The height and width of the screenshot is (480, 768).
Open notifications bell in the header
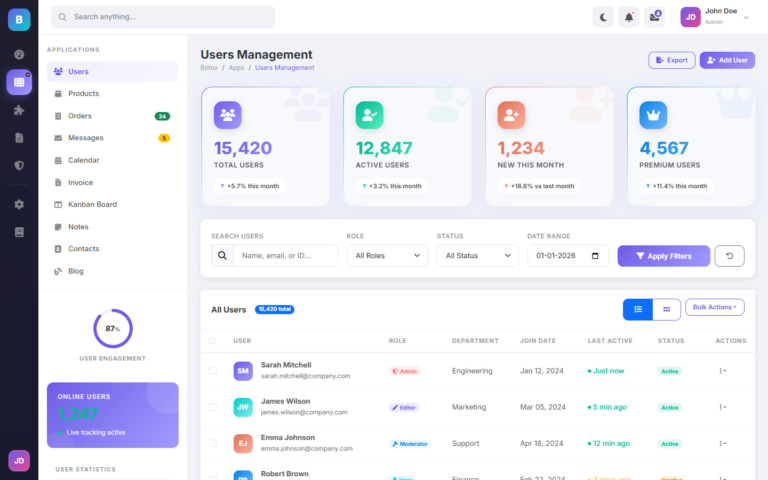(629, 17)
